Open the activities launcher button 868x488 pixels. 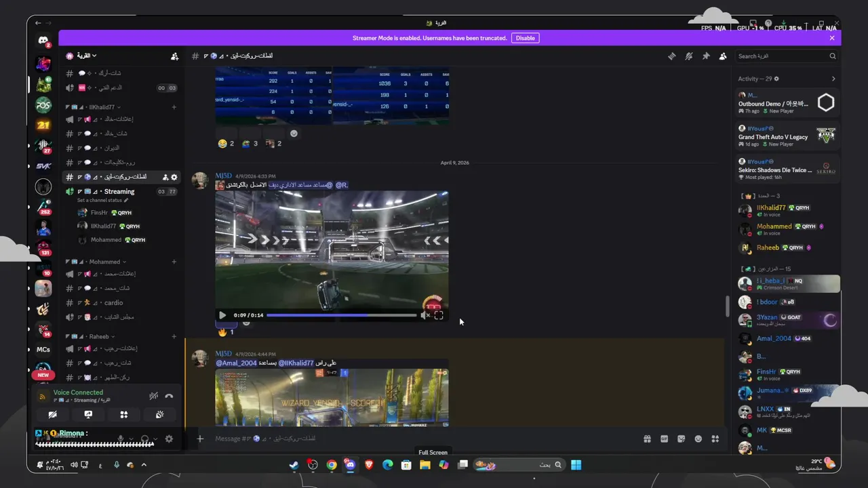124,414
